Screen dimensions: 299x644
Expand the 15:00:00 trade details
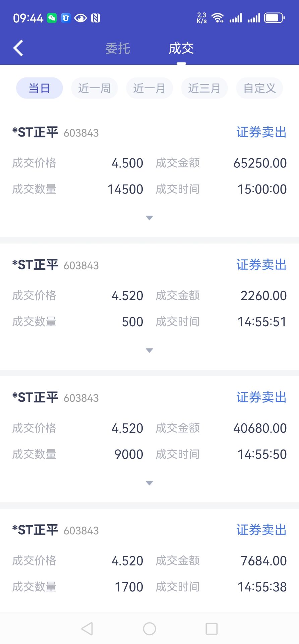click(149, 218)
